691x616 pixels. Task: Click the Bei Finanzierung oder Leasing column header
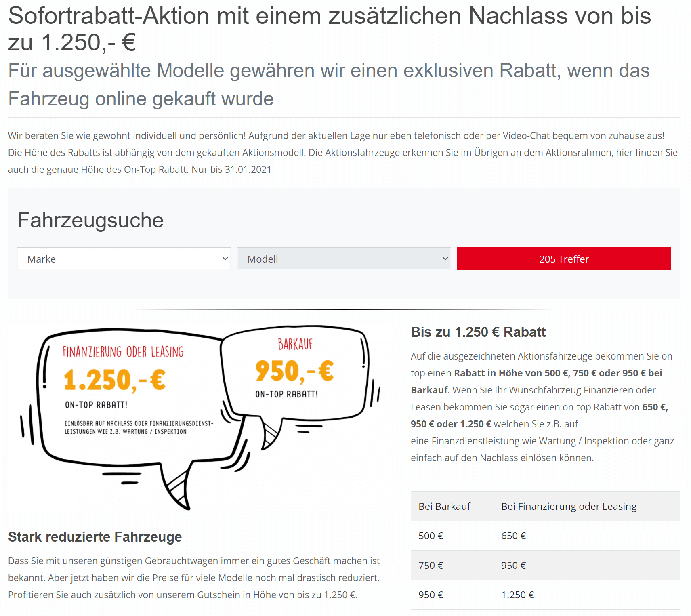(586, 506)
